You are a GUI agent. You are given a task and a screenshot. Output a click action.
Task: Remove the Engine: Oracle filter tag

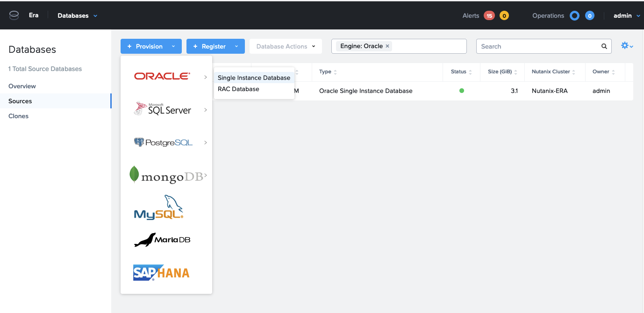[x=387, y=46]
